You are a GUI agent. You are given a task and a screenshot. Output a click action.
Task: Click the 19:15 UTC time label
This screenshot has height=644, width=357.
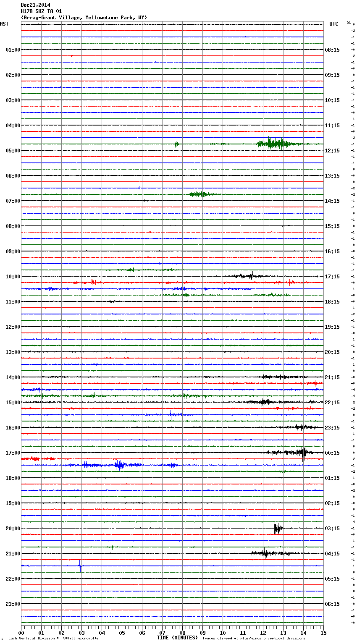pyautogui.click(x=332, y=327)
